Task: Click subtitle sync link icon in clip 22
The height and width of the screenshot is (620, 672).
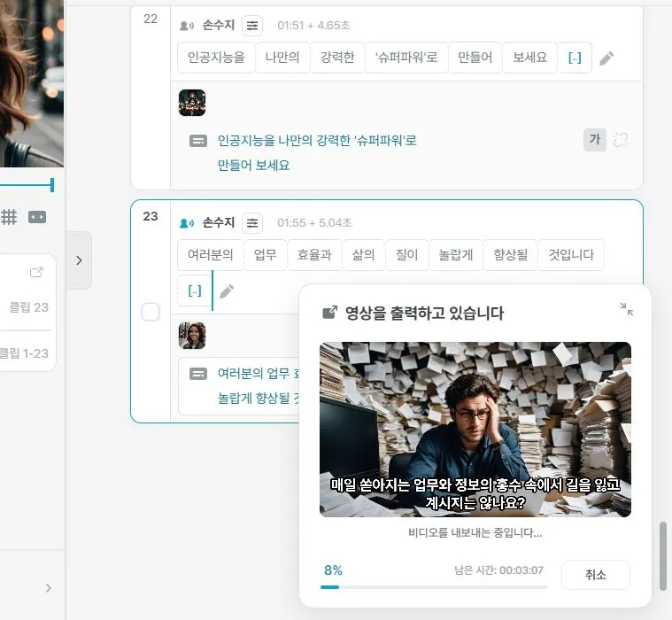Action: pos(621,140)
